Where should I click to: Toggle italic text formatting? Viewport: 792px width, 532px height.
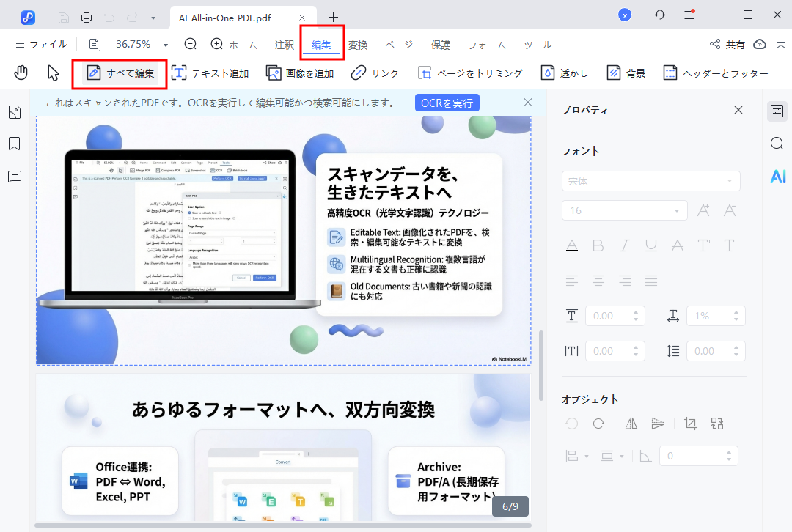624,245
